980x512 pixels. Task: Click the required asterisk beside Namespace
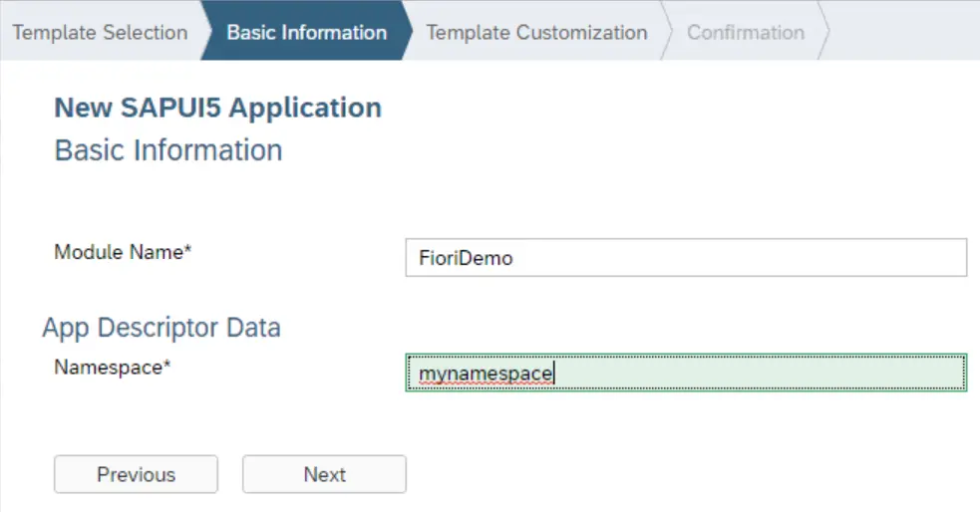167,365
